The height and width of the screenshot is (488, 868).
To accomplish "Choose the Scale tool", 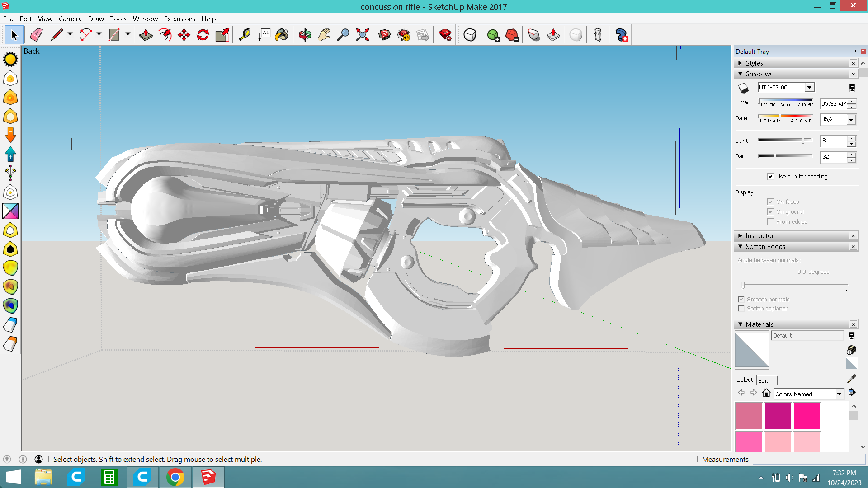I will [x=222, y=35].
